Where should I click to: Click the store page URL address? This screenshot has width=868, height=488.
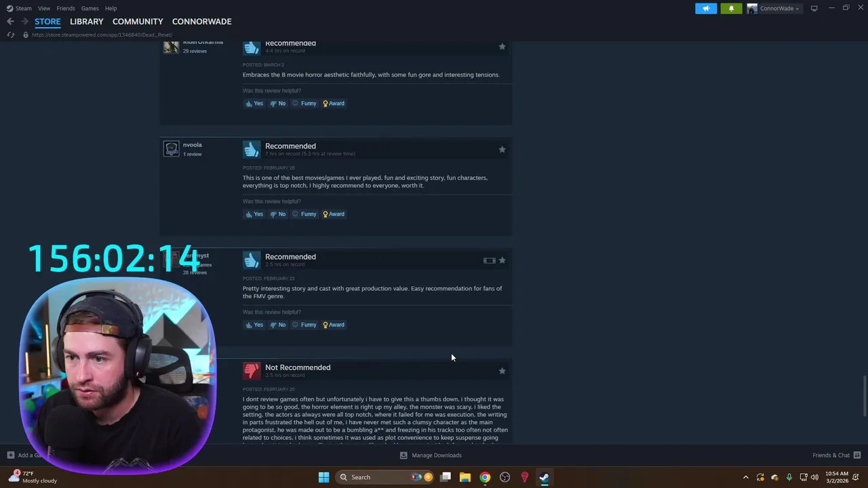click(102, 35)
